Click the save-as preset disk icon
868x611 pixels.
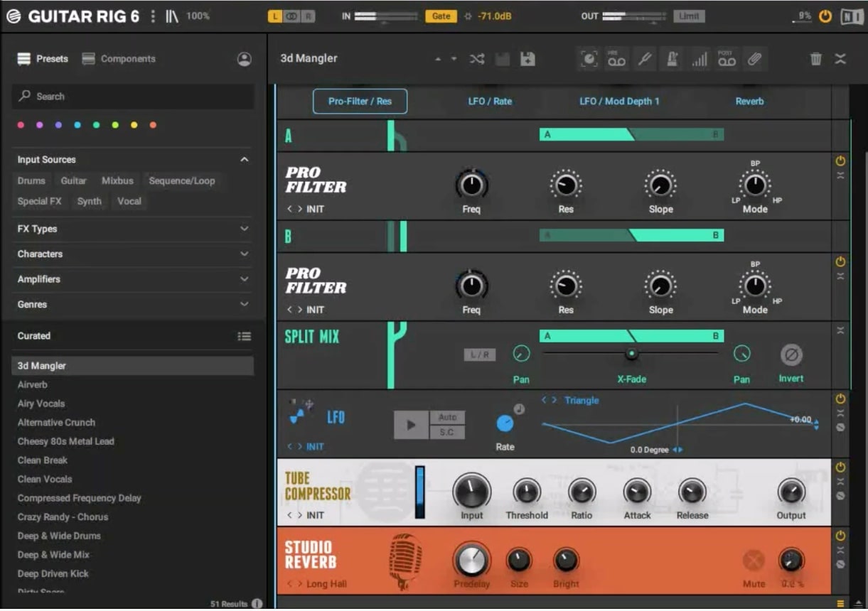point(527,59)
